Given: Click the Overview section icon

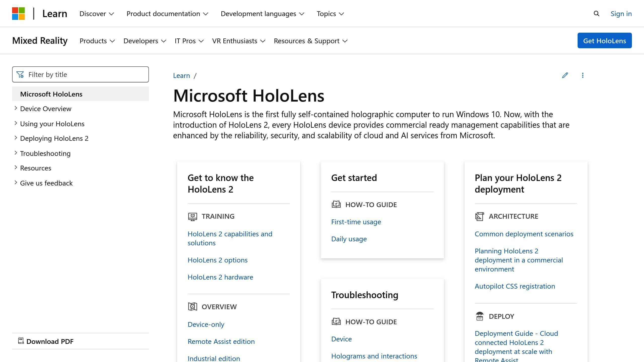Looking at the screenshot, I should pos(192,307).
